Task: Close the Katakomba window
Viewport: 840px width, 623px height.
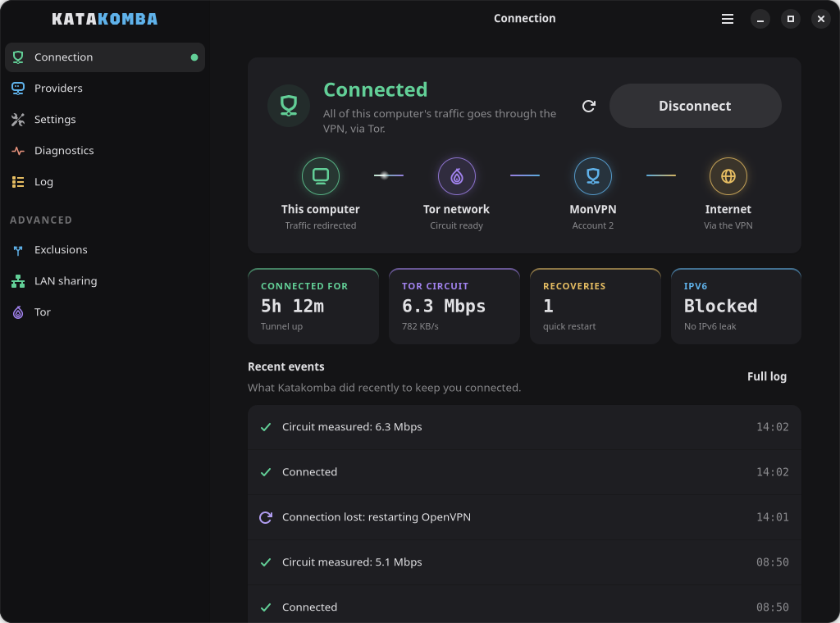Action: 821,20
